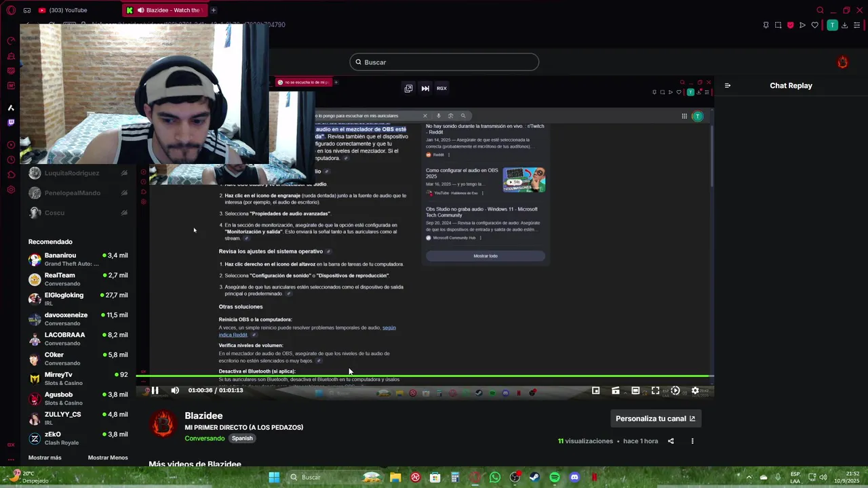Open video more options three-dot menu
This screenshot has height=488, width=868.
pyautogui.click(x=692, y=441)
